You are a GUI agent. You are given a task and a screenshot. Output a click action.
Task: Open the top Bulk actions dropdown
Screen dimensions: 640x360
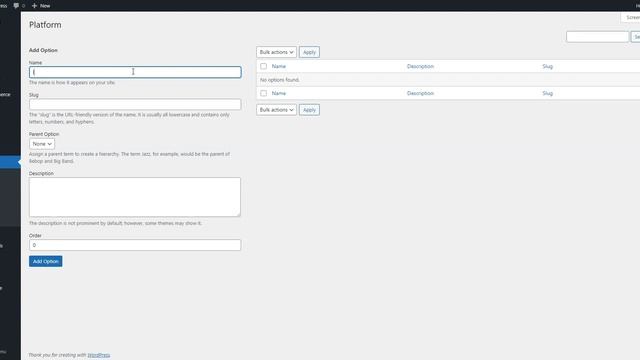tap(276, 52)
